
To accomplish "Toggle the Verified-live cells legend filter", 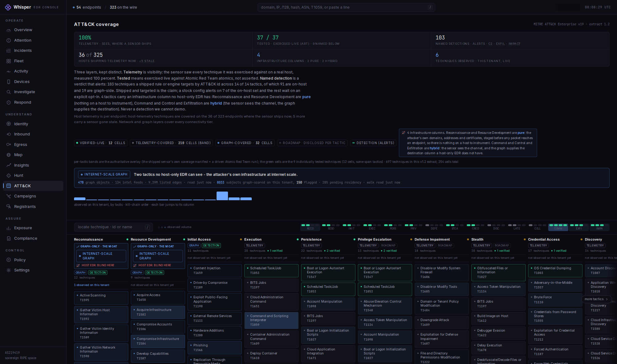I will 101,143.
